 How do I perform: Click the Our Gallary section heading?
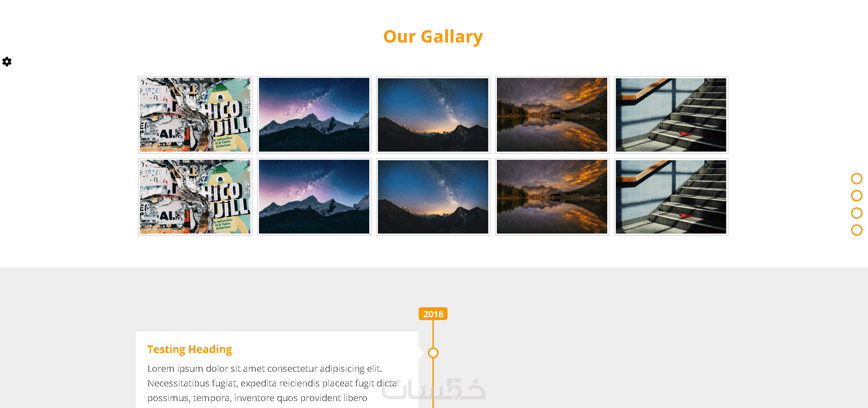[433, 37]
